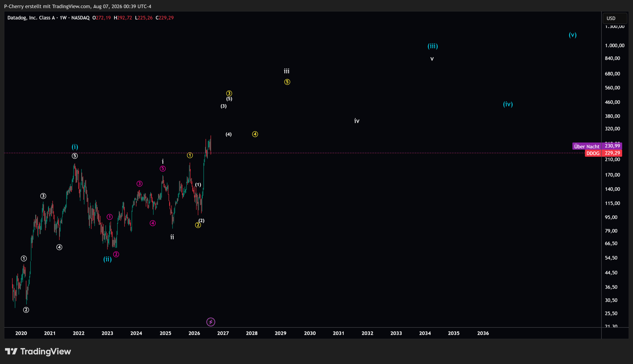Click the 115,00 price axis label

tap(612, 203)
